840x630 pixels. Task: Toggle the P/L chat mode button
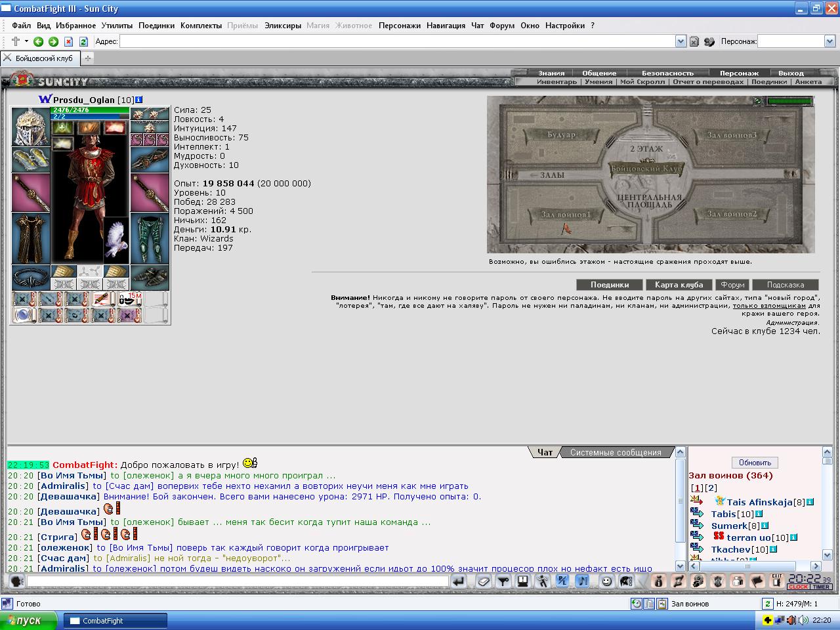tap(562, 581)
